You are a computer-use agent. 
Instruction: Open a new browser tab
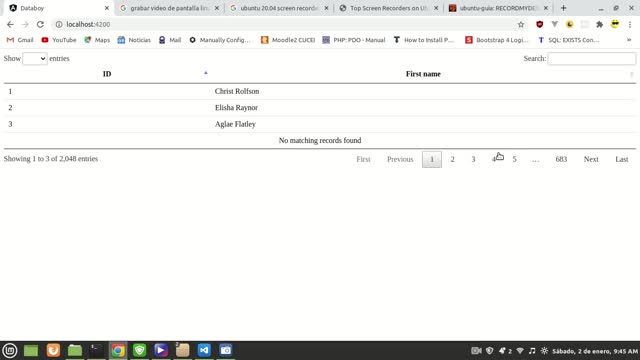563,8
